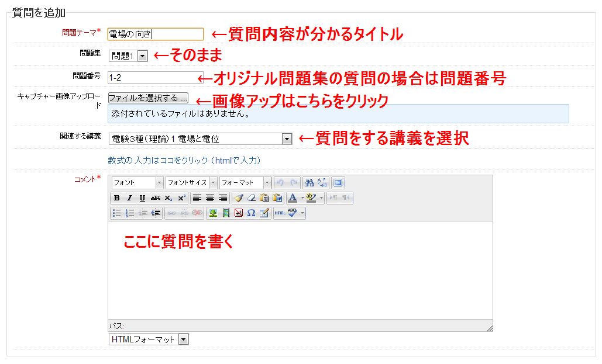
Task: Open the find binoculars tool
Action: point(309,183)
